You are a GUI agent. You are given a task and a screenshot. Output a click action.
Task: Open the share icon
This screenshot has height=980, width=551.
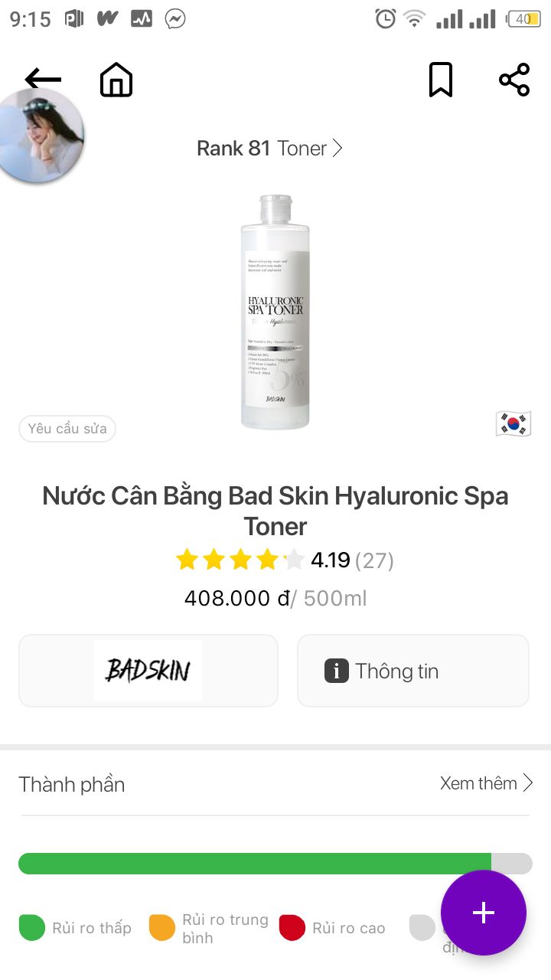(514, 80)
